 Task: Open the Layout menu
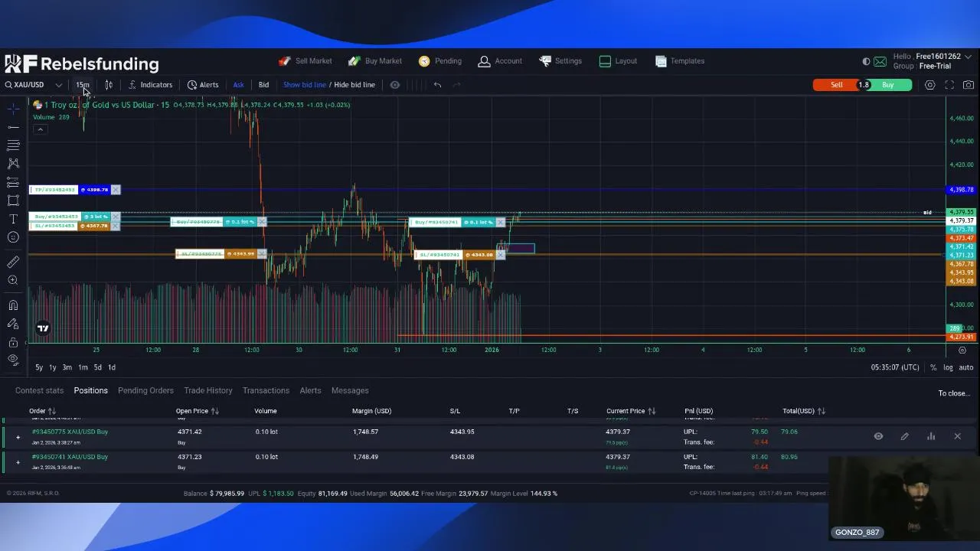[618, 61]
